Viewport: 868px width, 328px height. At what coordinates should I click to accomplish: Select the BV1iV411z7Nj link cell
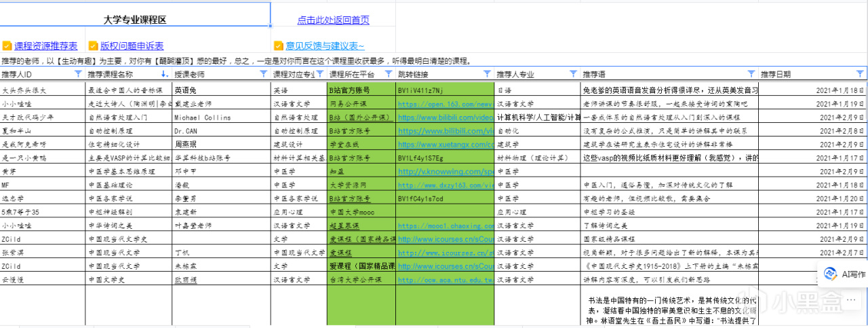pyautogui.click(x=445, y=90)
